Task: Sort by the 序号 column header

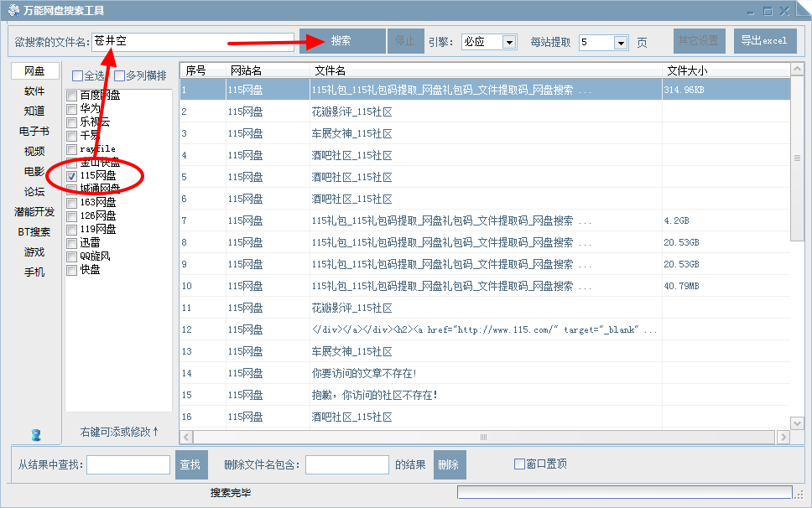Action: pos(202,70)
